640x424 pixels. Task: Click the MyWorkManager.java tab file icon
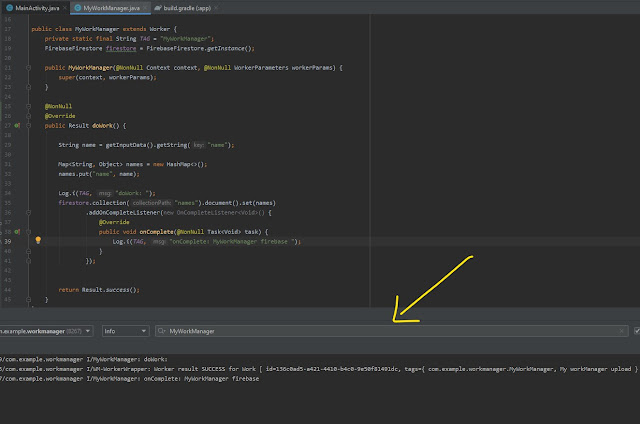[x=78, y=7]
